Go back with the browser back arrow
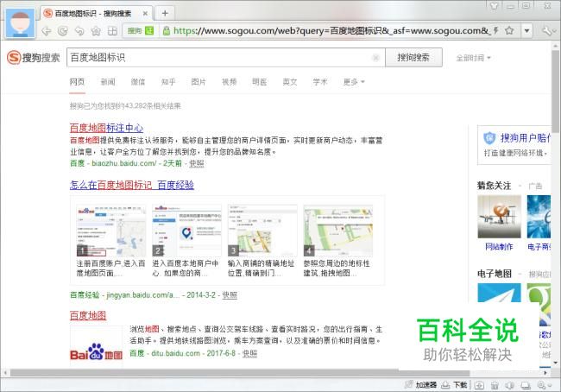This screenshot has height=392, width=561. pyautogui.click(x=46, y=31)
